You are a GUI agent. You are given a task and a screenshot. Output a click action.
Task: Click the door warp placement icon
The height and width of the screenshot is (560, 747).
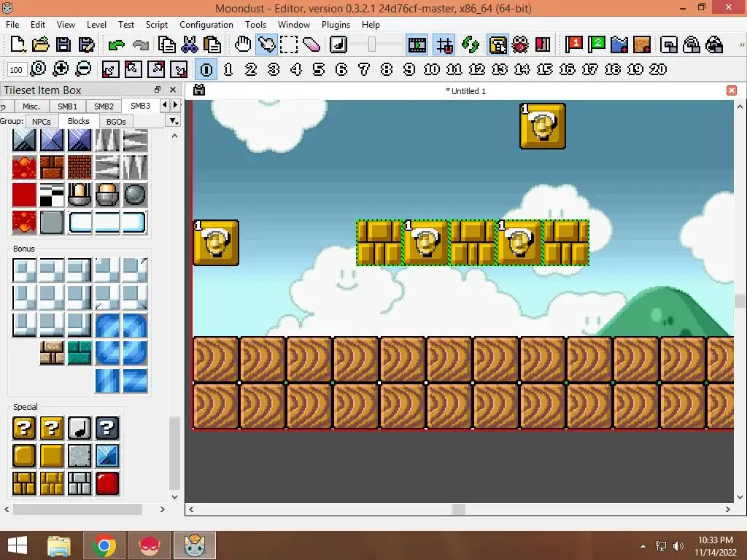pos(669,45)
